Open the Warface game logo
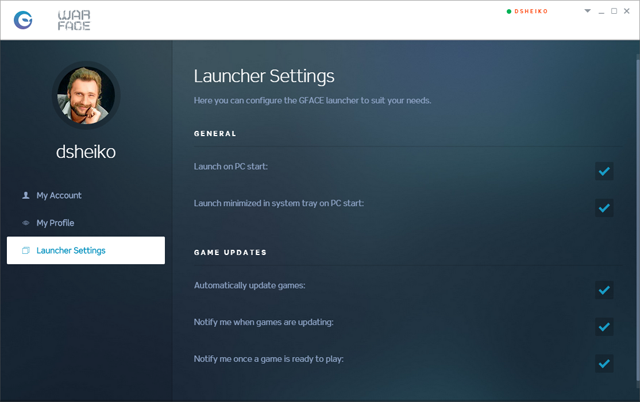640x402 pixels. pyautogui.click(x=74, y=19)
